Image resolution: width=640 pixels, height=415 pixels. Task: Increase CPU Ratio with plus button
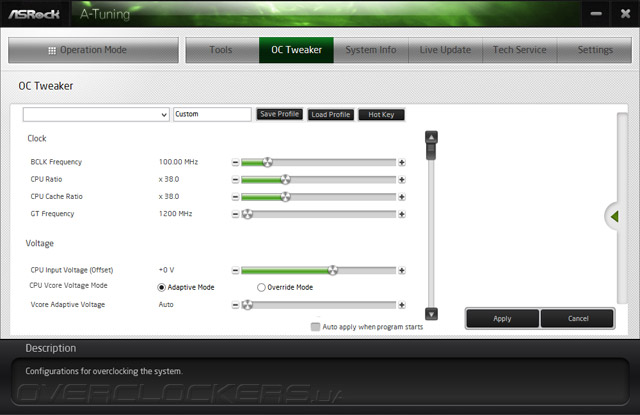coord(402,180)
